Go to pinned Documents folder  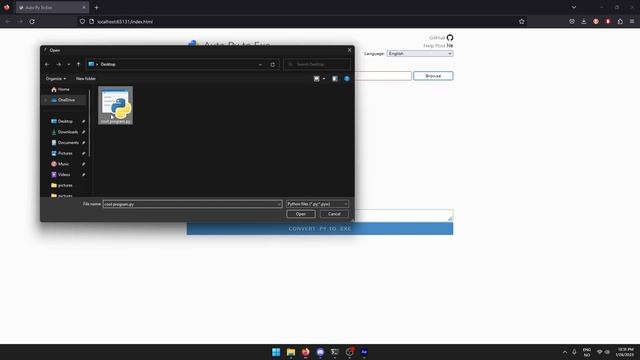click(x=68, y=143)
